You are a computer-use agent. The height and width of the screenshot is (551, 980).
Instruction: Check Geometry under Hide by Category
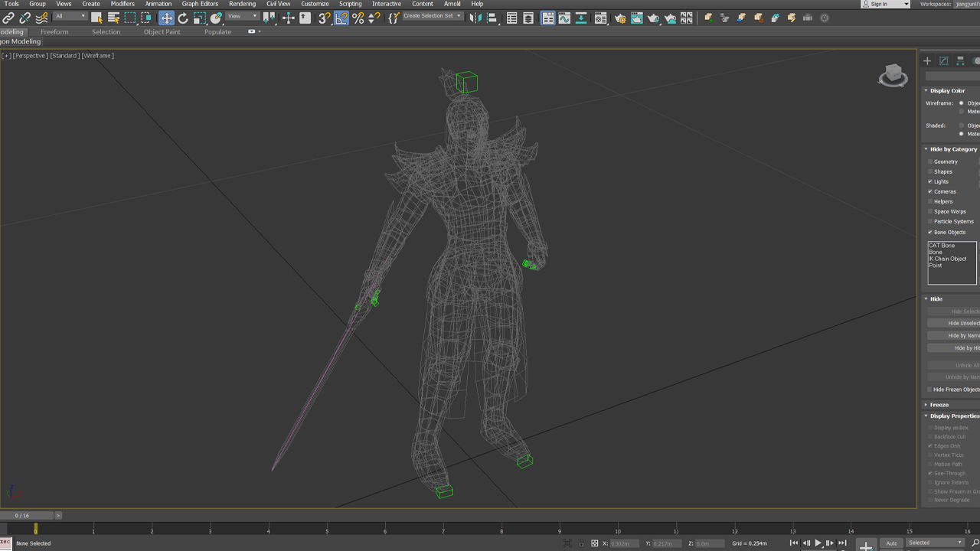931,161
